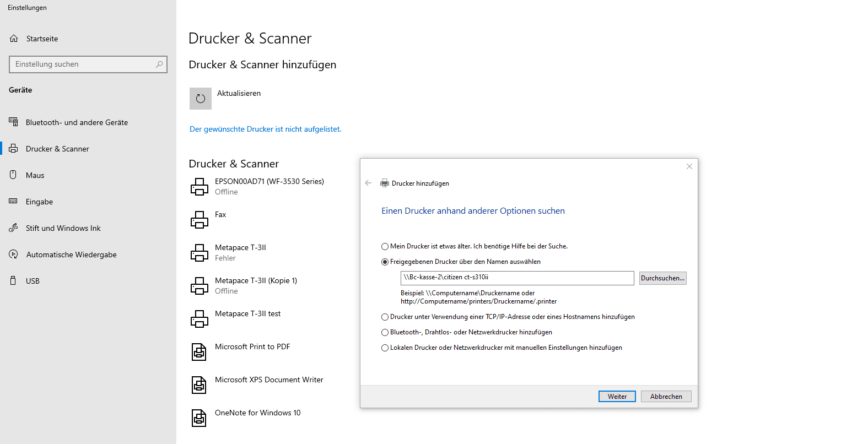868x444 pixels.
Task: Click the OneNote for Windows 10 icon
Action: pos(199,418)
